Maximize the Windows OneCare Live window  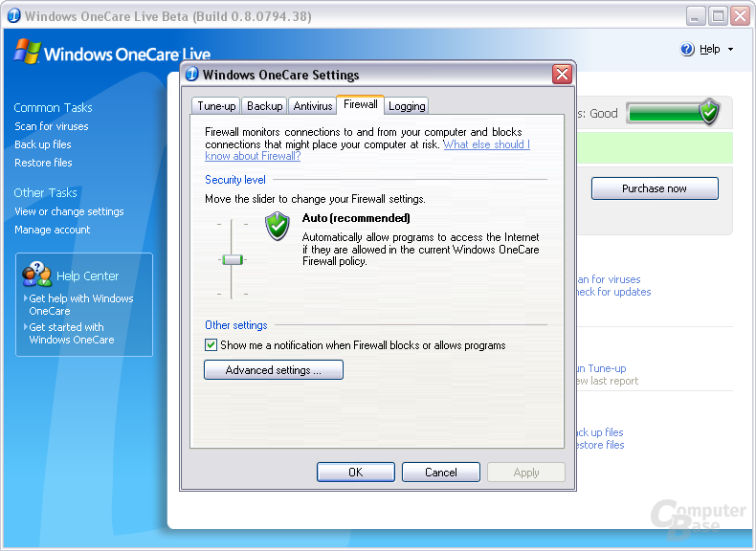coord(718,16)
